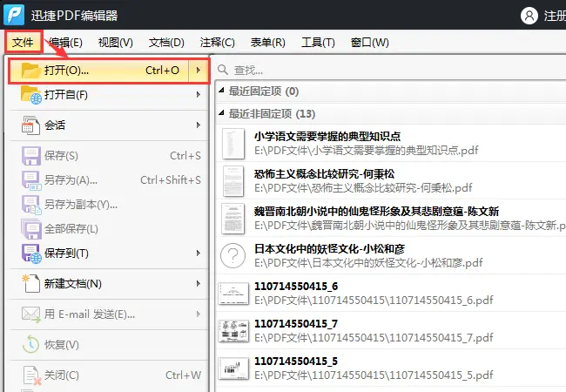566x392 pixels.
Task: Click the 打开 folder icon
Action: [30, 71]
